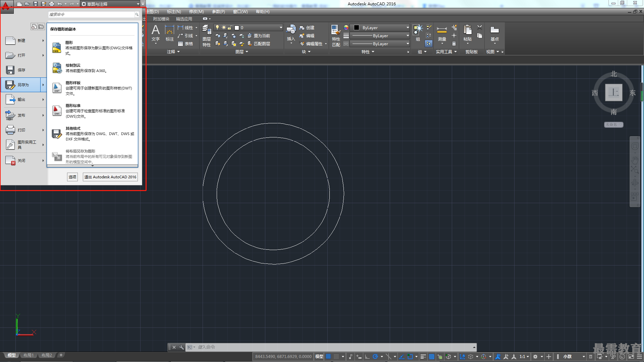Click the Create block (创建) tool
644x362 pixels.
point(307,28)
